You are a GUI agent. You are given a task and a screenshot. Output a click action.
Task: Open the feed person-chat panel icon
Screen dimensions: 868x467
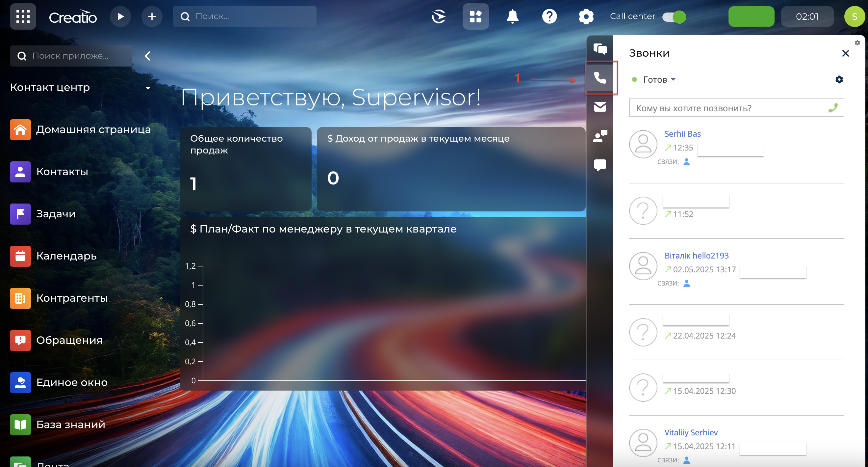600,136
